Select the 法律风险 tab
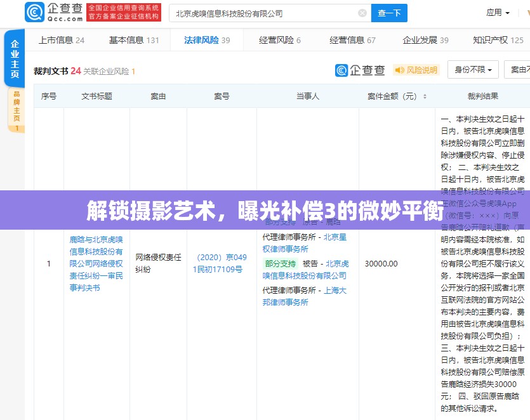Image resolution: width=530 pixels, height=420 pixels. [x=207, y=40]
